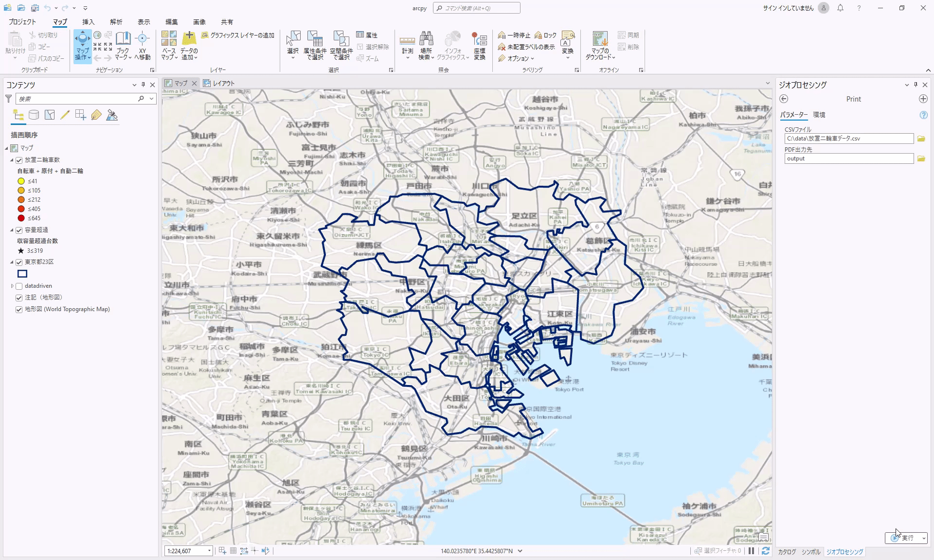
Task: Enable the datadriven layer checkbox
Action: pyautogui.click(x=19, y=286)
